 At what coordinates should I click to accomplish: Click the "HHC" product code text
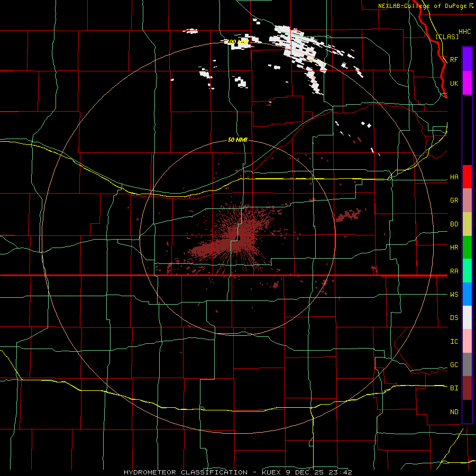pos(465,32)
